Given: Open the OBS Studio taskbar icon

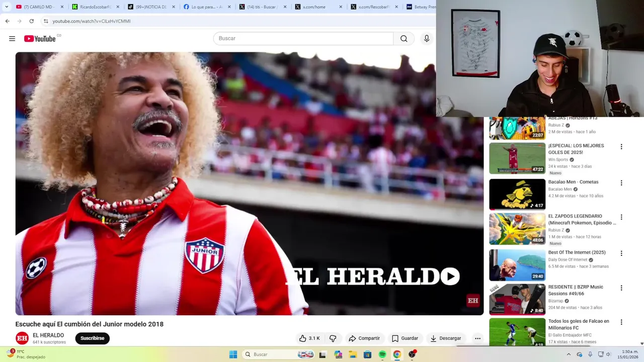Looking at the screenshot, I should click(x=412, y=354).
